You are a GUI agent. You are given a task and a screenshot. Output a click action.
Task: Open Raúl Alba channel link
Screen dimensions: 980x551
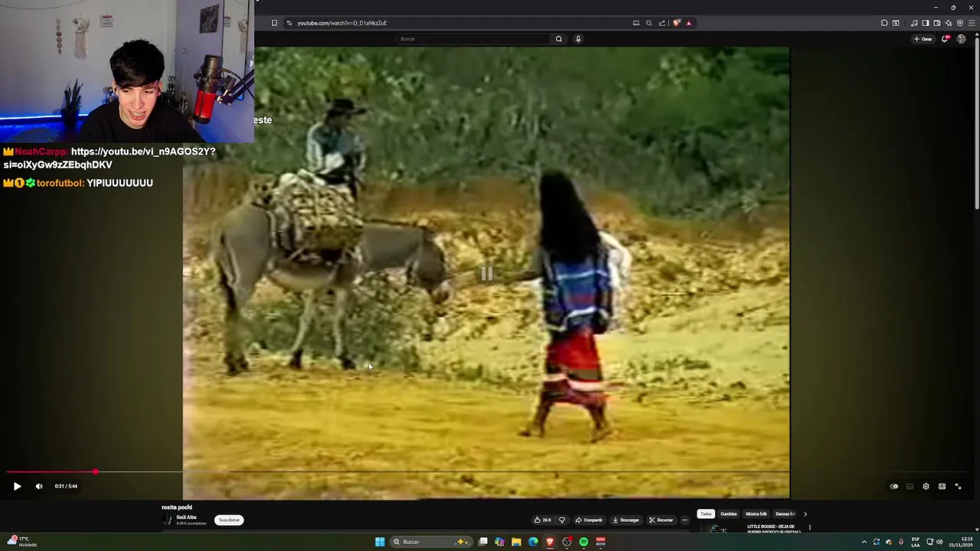coord(186,517)
